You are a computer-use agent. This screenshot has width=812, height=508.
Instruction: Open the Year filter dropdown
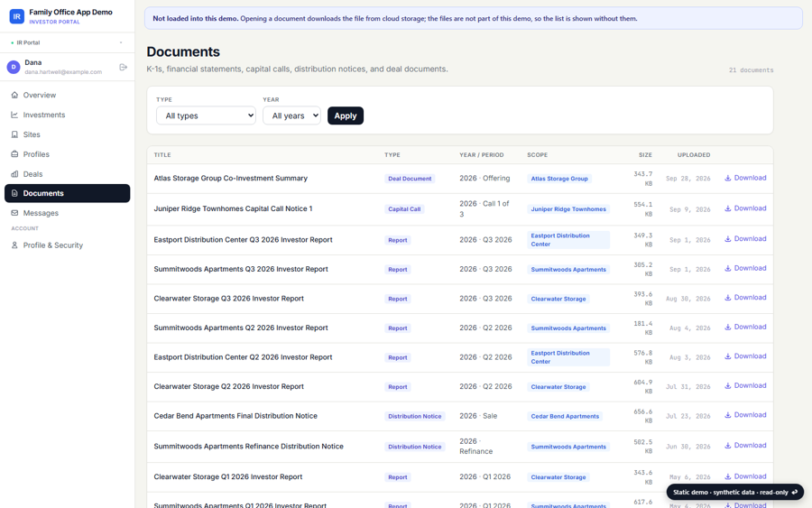[292, 115]
